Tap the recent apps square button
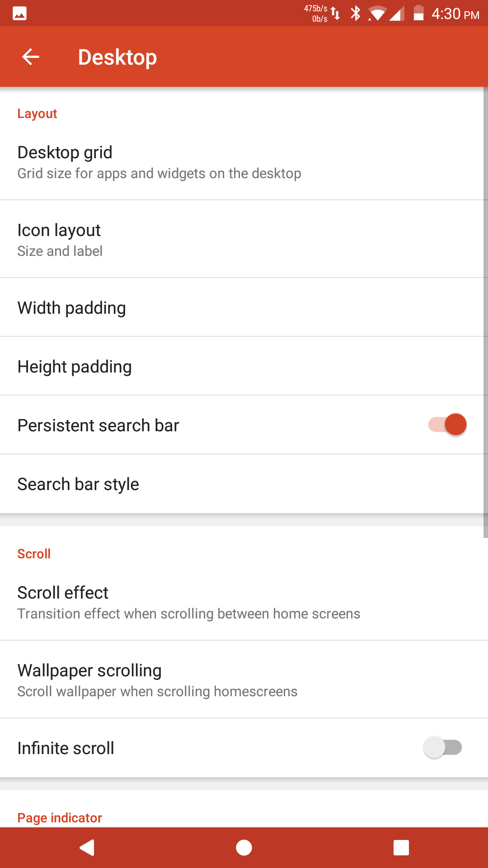The height and width of the screenshot is (868, 488). point(401,848)
